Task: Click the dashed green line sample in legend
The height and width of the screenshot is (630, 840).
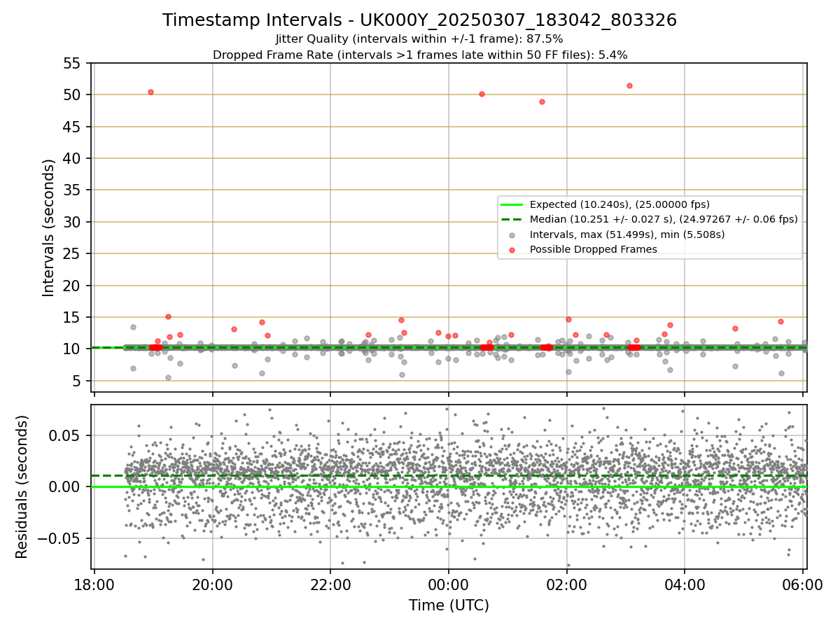Action: point(512,219)
